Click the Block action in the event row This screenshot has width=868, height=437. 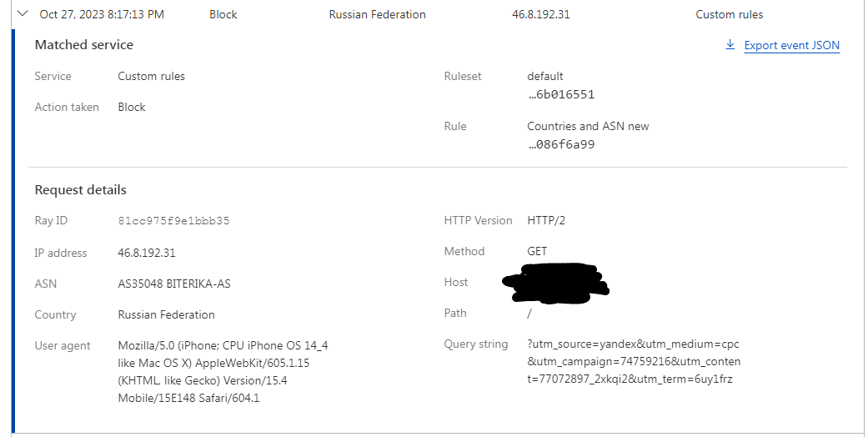coord(223,14)
